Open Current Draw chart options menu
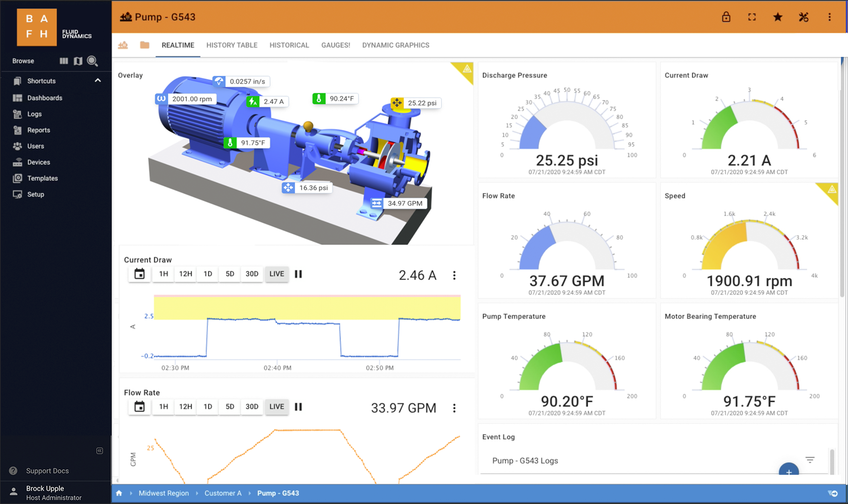848x504 pixels. pos(454,275)
